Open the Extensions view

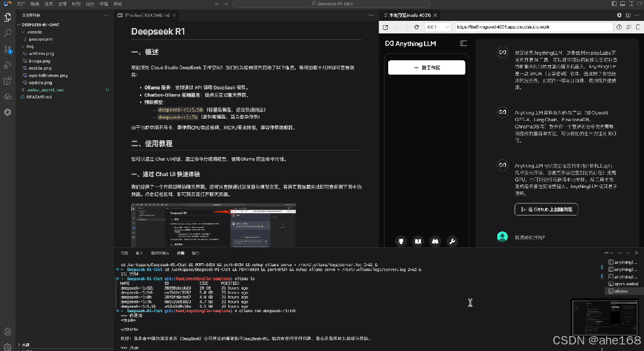pyautogui.click(x=7, y=81)
